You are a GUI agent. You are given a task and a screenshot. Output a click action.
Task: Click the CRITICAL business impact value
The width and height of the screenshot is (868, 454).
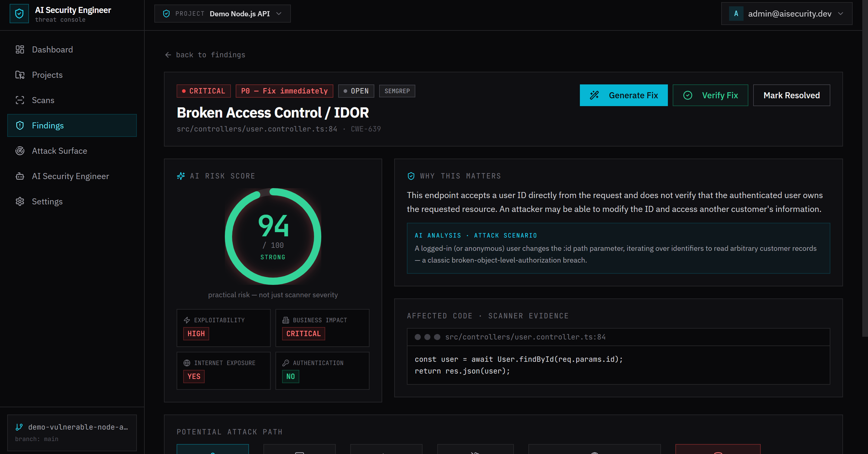pos(303,334)
